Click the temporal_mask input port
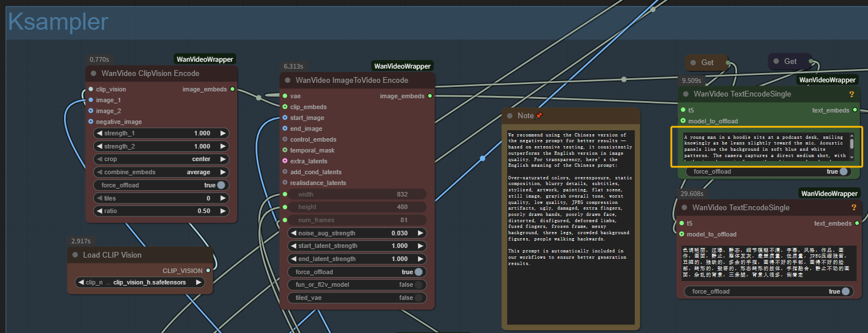Viewport: 868px width, 333px height. pyautogui.click(x=285, y=150)
